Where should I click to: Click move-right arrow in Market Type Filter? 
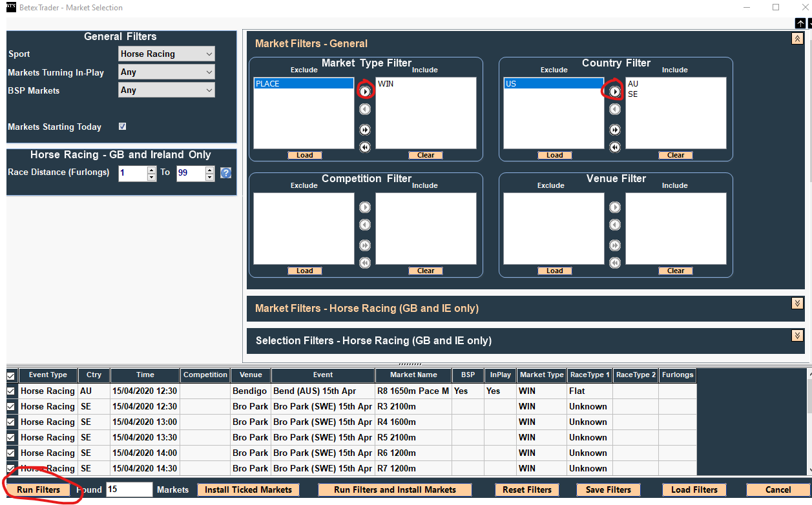(365, 92)
